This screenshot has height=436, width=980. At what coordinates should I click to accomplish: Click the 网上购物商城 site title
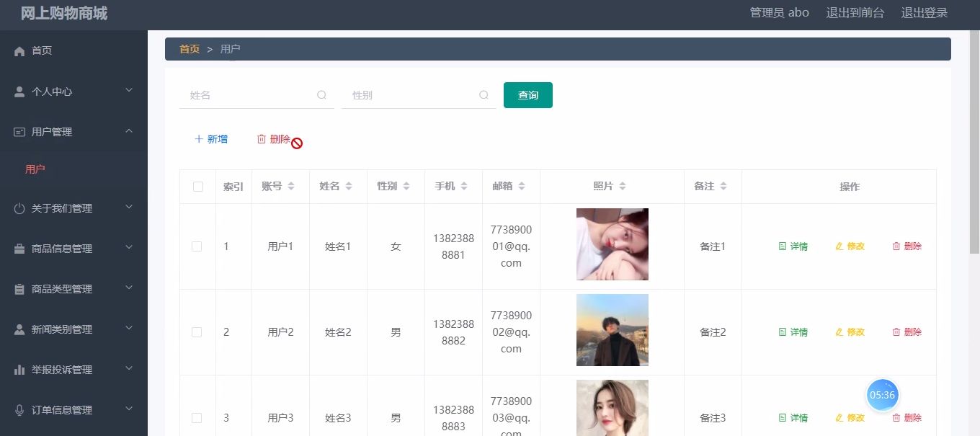point(64,13)
